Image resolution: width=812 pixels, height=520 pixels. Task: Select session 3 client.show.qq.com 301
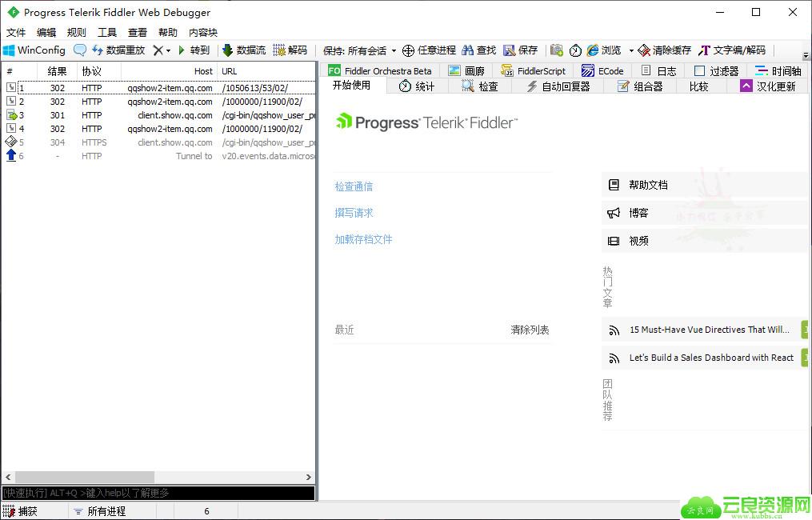pos(158,115)
